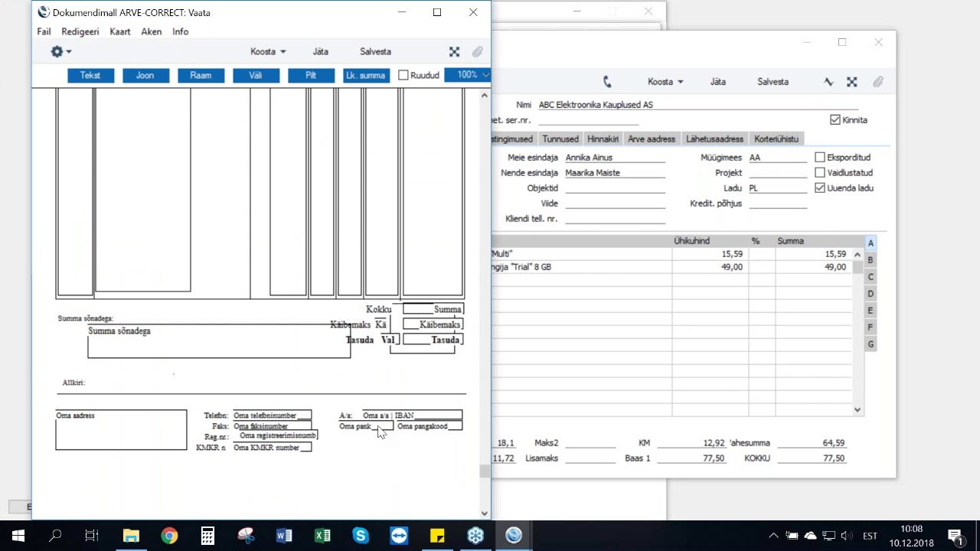Open the Info menu
The width and height of the screenshot is (980, 551).
point(181,31)
